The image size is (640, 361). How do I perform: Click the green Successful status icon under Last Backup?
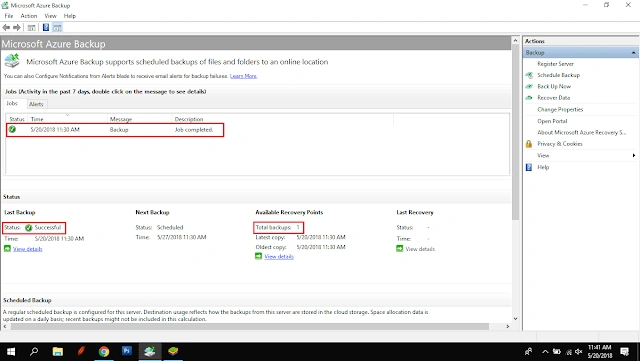[x=29, y=228]
